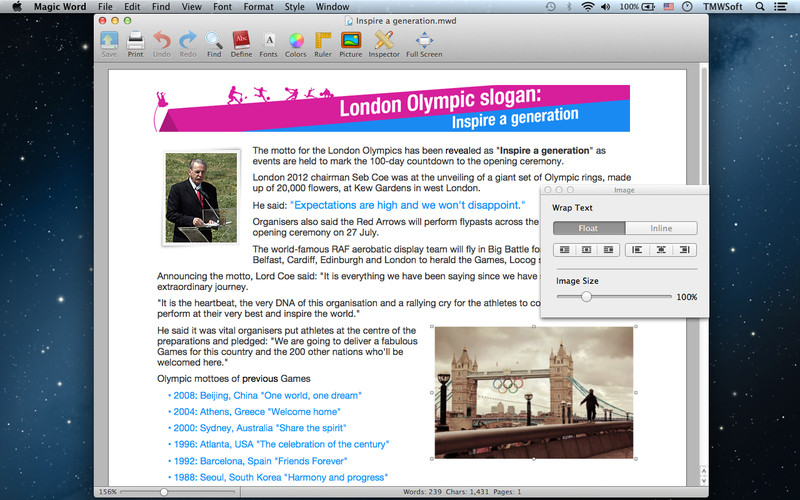Click the Image Size slider knob
Viewport: 800px width, 500px height.
(x=587, y=296)
